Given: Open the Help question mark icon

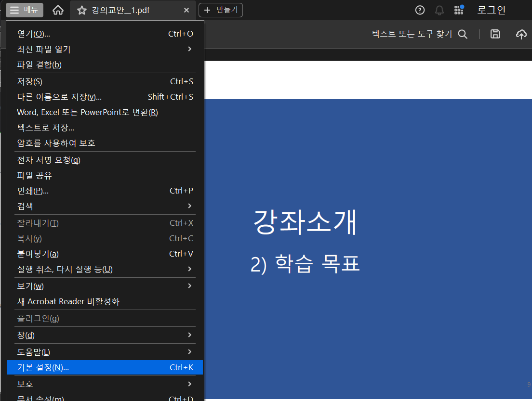Looking at the screenshot, I should click(420, 10).
